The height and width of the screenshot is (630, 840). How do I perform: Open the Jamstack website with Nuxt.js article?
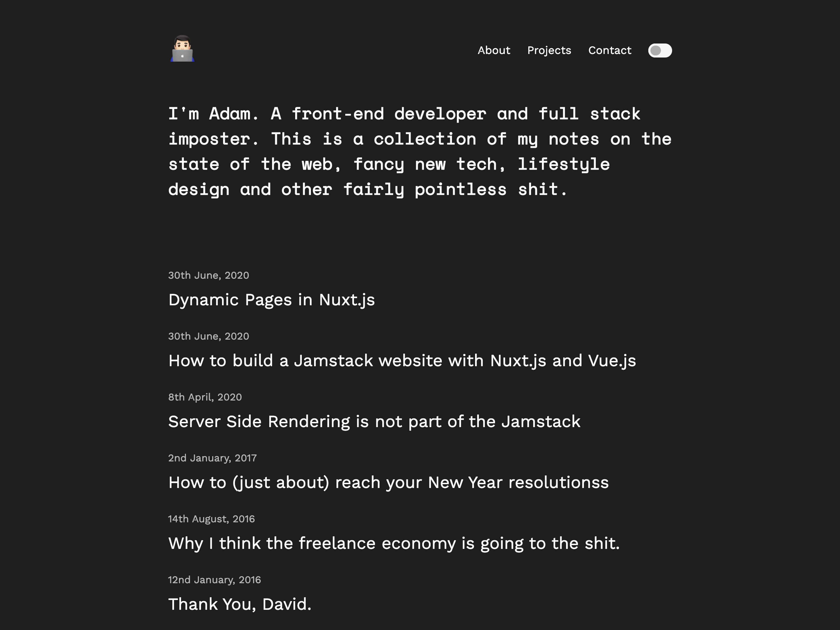click(402, 361)
